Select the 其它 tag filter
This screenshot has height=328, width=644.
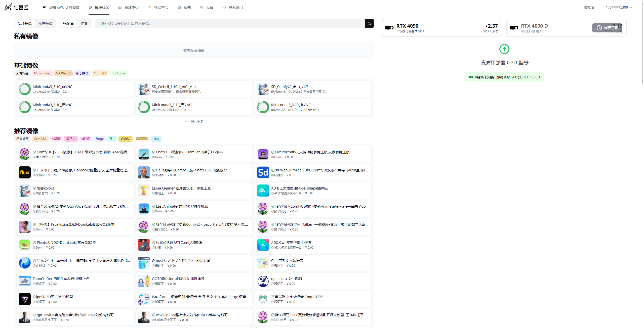pyautogui.click(x=112, y=139)
